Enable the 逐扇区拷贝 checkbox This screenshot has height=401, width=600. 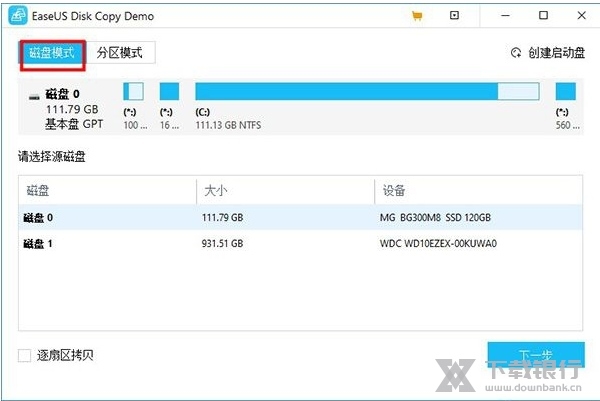coord(25,355)
